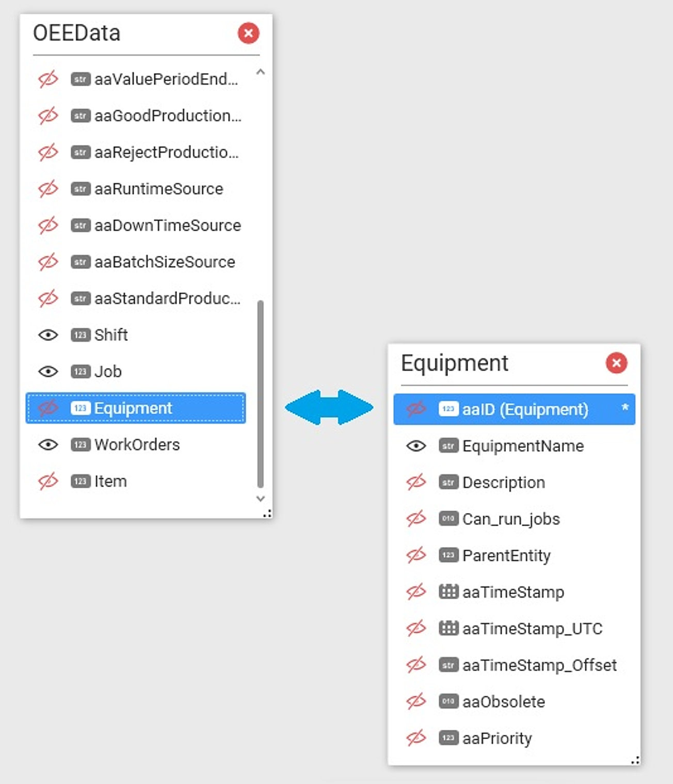The height and width of the screenshot is (784, 673).
Task: Hide the EquipmentName column
Action: [x=416, y=445]
